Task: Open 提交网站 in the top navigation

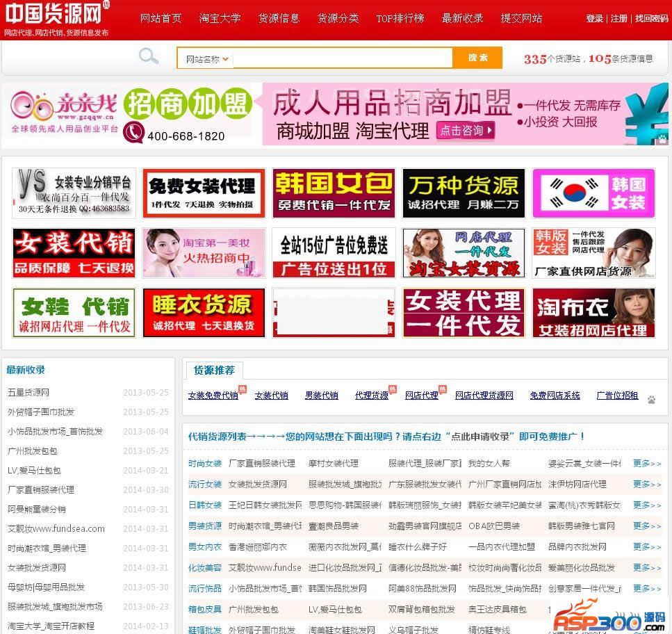Action: (x=522, y=19)
